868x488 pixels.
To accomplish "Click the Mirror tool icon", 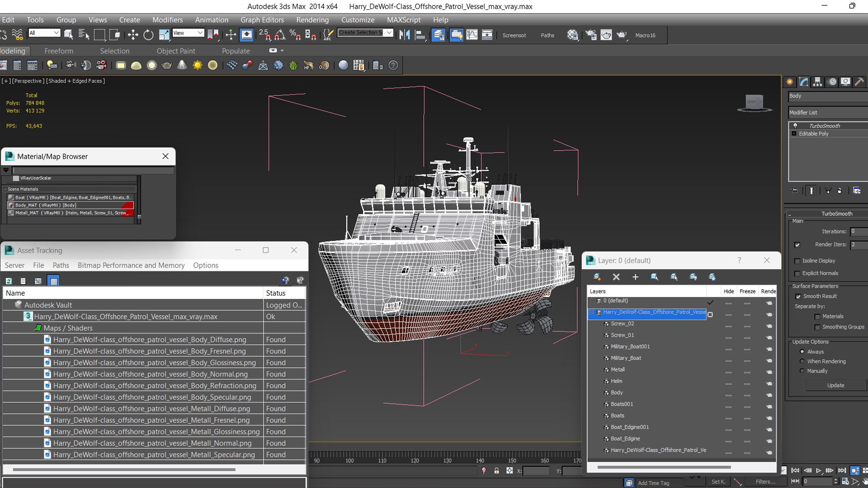I will point(405,35).
